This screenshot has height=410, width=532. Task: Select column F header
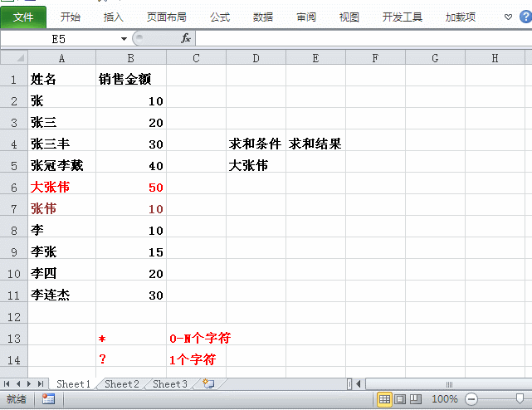point(375,58)
